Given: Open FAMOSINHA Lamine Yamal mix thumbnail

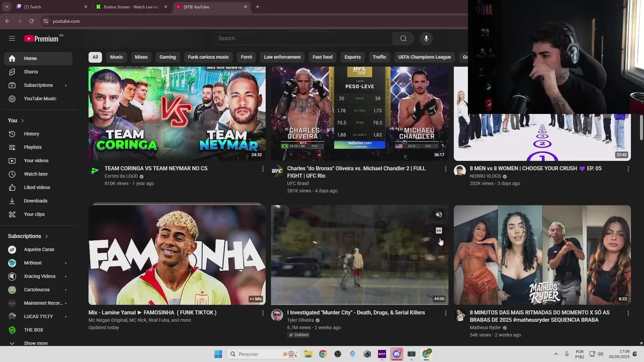Looking at the screenshot, I should click(177, 254).
